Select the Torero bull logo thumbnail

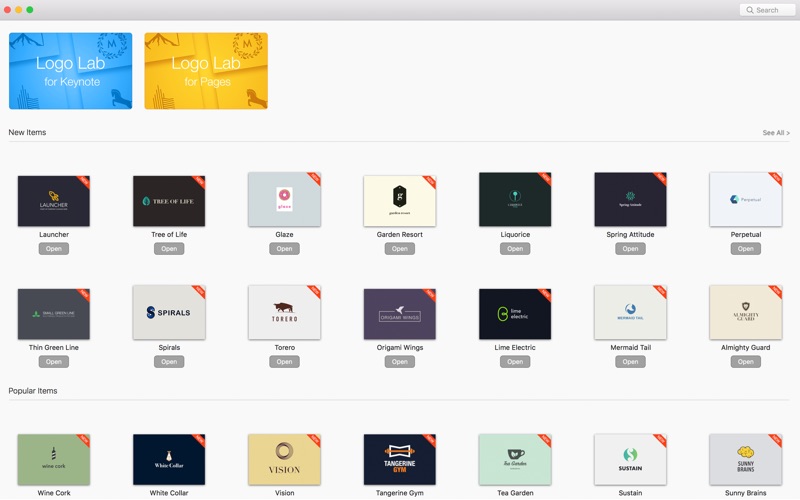coord(284,312)
